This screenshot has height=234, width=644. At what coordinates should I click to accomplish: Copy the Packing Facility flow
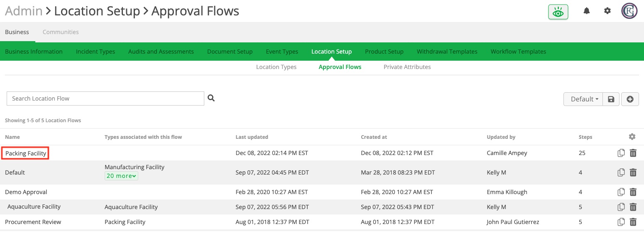tap(621, 153)
